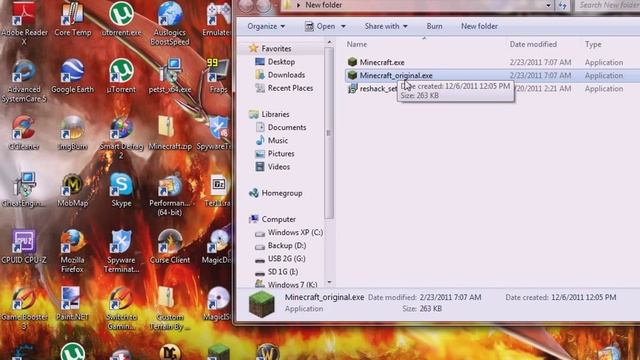Open the Spyware Terminator desktop shortcut
The width and height of the screenshot is (640, 360).
[x=121, y=251]
